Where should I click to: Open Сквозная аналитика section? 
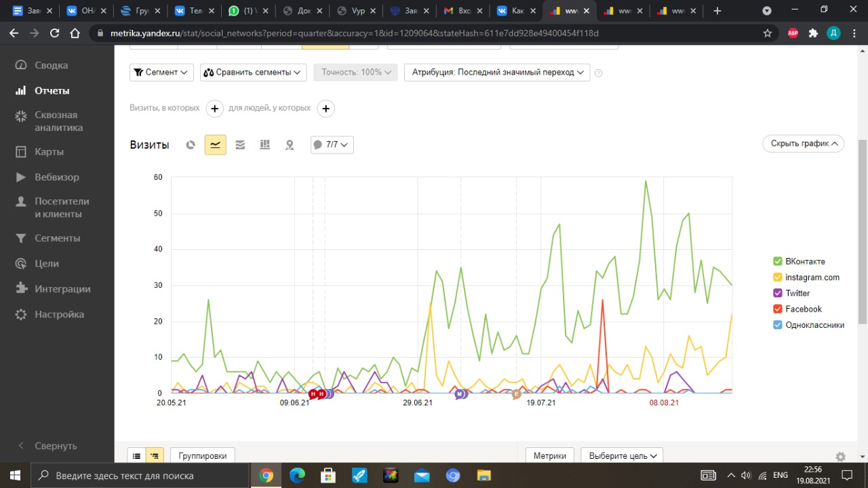click(x=58, y=121)
